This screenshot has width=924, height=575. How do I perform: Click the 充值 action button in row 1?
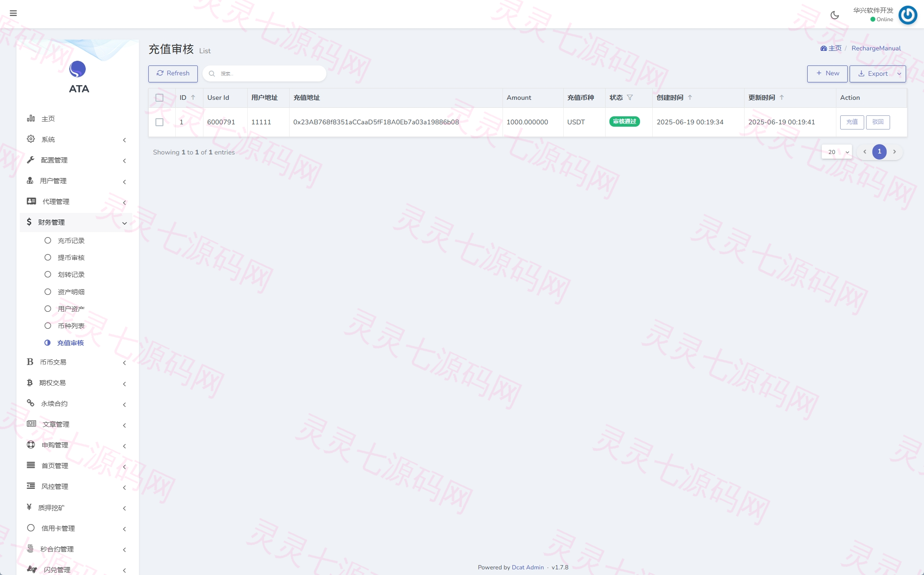click(852, 122)
